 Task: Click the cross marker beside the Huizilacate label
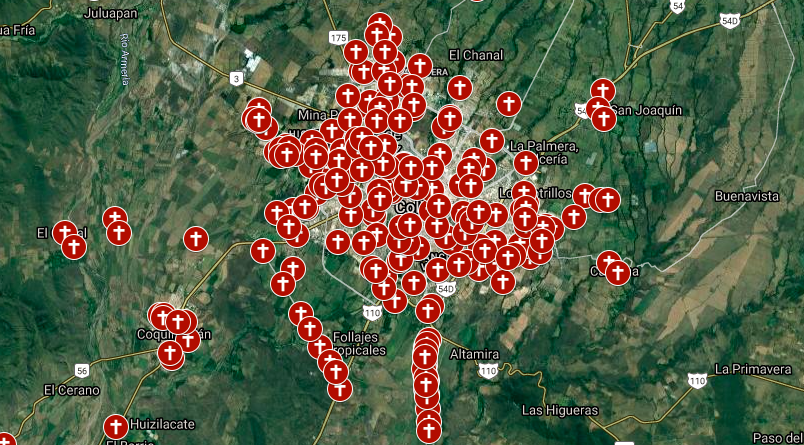coord(116,427)
